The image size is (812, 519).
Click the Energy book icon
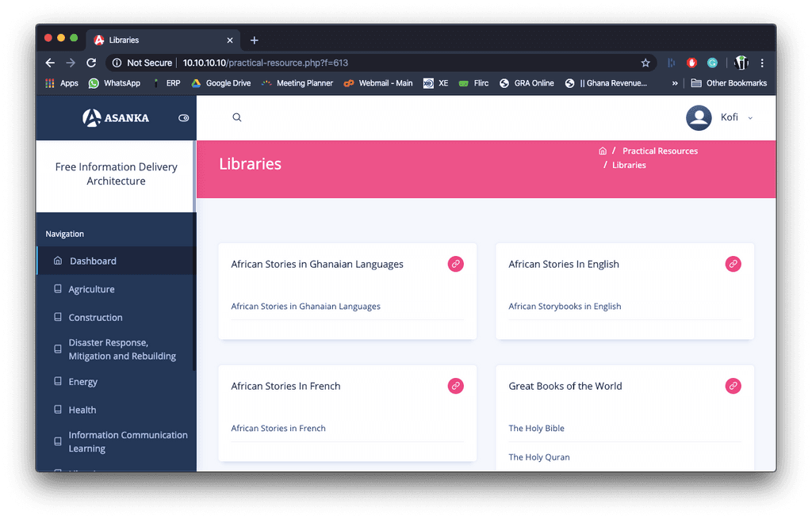click(x=58, y=381)
